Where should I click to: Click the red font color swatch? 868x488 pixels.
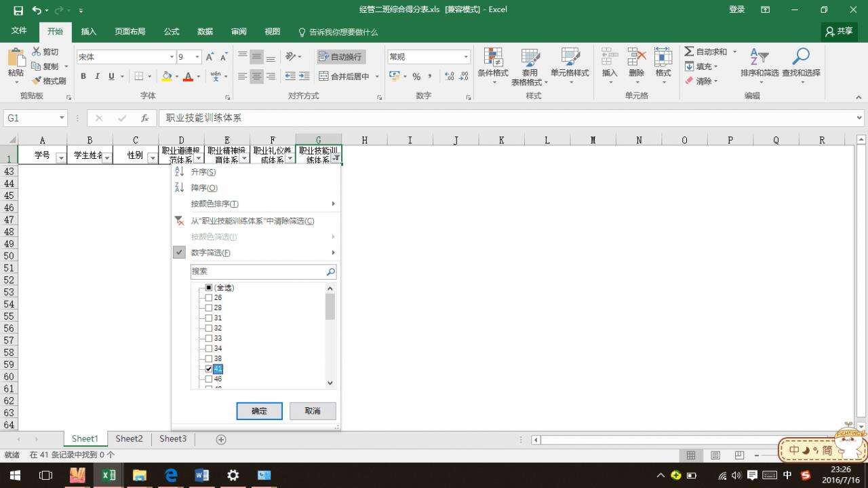click(x=189, y=77)
